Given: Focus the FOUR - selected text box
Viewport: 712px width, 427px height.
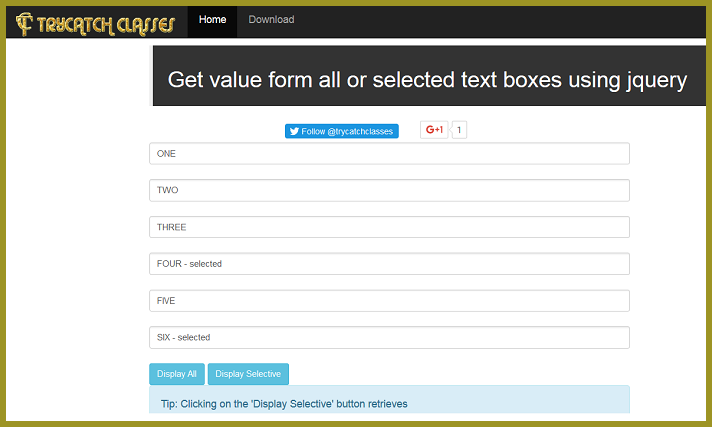Looking at the screenshot, I should 389,264.
